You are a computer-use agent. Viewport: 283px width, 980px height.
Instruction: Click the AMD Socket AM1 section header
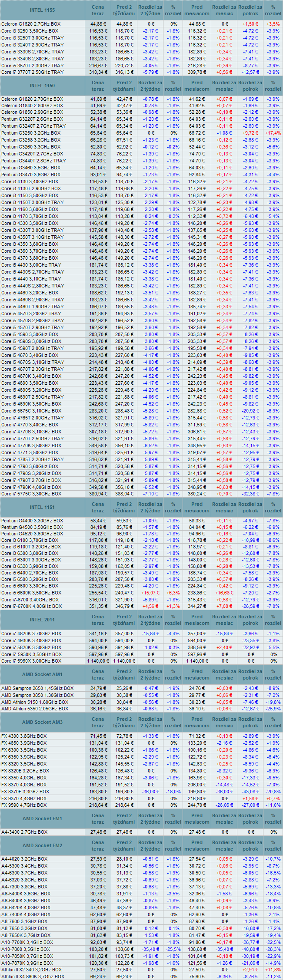point(43,674)
